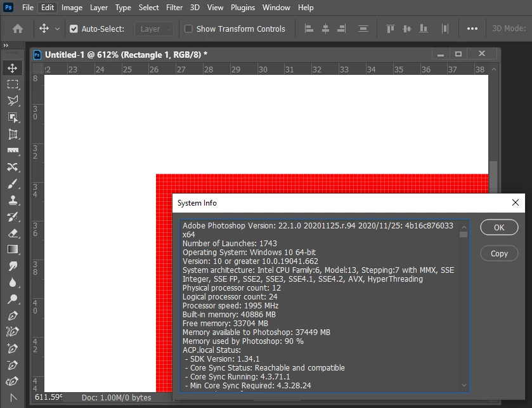Select the Convert Point tool
532x408 pixels.
13,397
